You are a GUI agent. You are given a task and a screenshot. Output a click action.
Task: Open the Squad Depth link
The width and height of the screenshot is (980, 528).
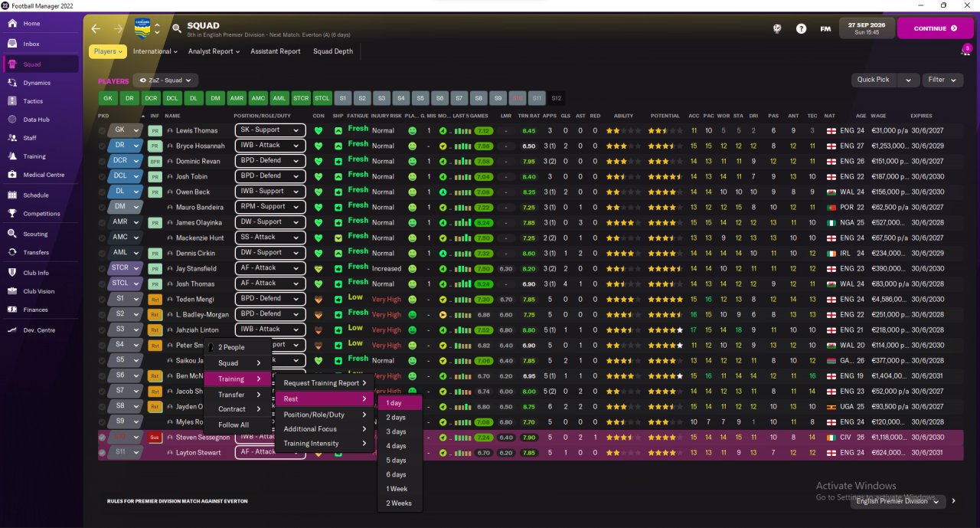[333, 51]
